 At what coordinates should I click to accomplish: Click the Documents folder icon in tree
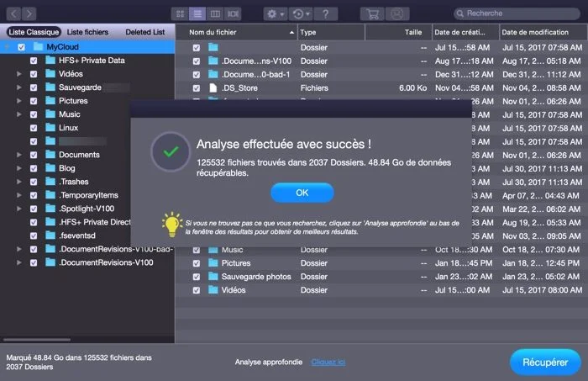(x=50, y=154)
